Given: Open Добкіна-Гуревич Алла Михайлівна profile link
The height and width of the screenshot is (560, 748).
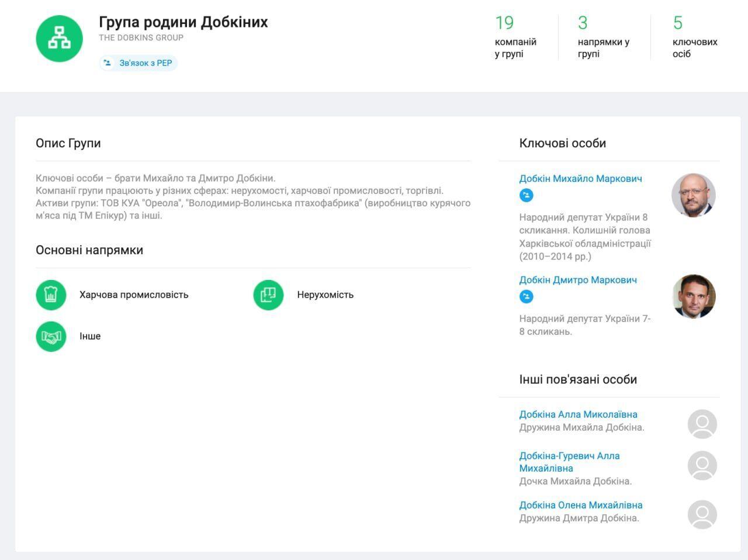Looking at the screenshot, I should tap(570, 462).
